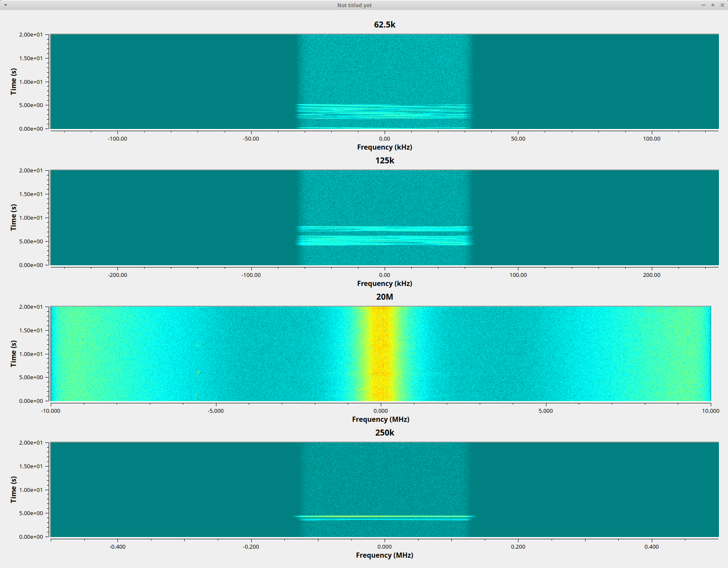This screenshot has height=568, width=728.
Task: Click the 'Time (s)' axis label of 125k plot
Action: coord(13,217)
